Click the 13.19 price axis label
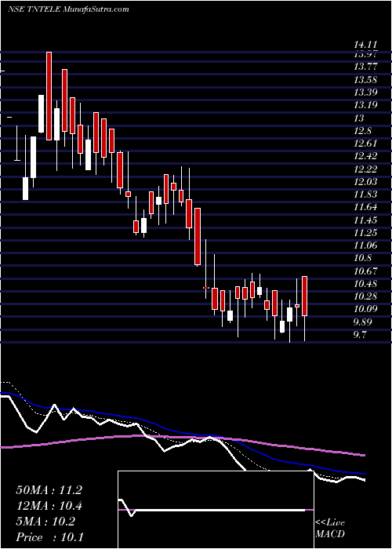392x549 pixels. point(365,105)
